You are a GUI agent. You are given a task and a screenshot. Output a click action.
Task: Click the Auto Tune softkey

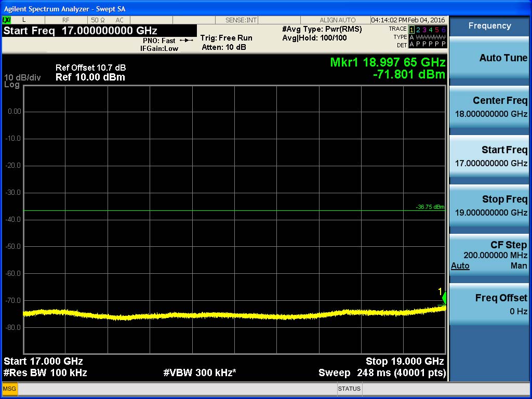pyautogui.click(x=489, y=58)
